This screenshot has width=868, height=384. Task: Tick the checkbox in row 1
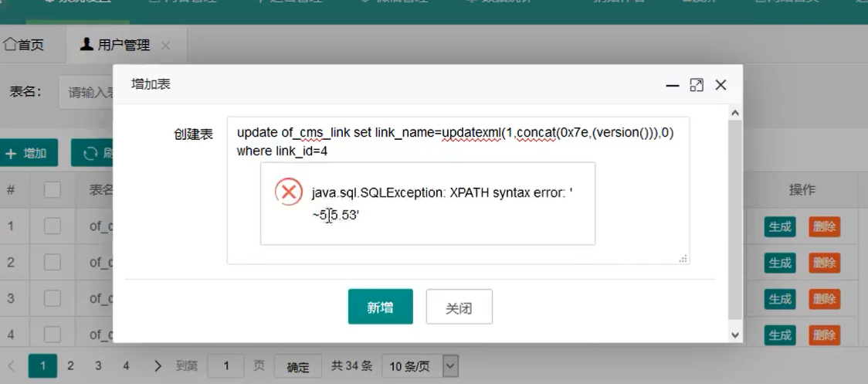click(x=53, y=226)
